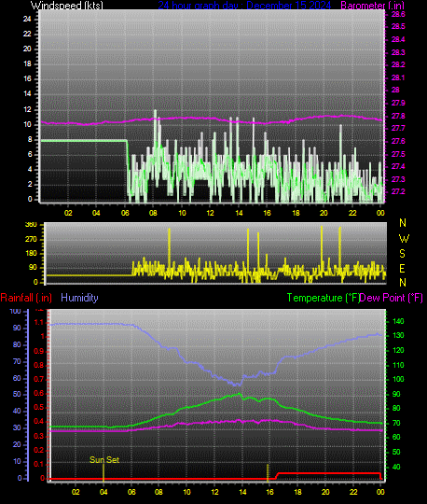This screenshot has width=427, height=504.
Task: Click the compass letter W
Action: point(404,239)
